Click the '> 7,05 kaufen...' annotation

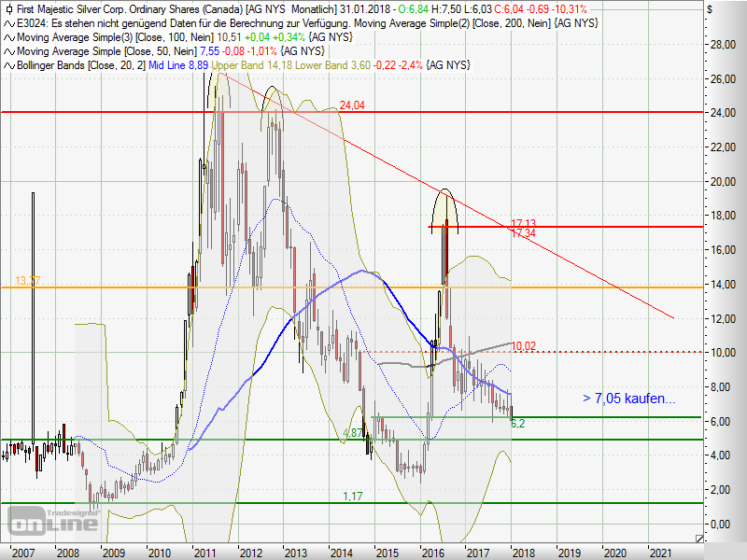[x=628, y=399]
